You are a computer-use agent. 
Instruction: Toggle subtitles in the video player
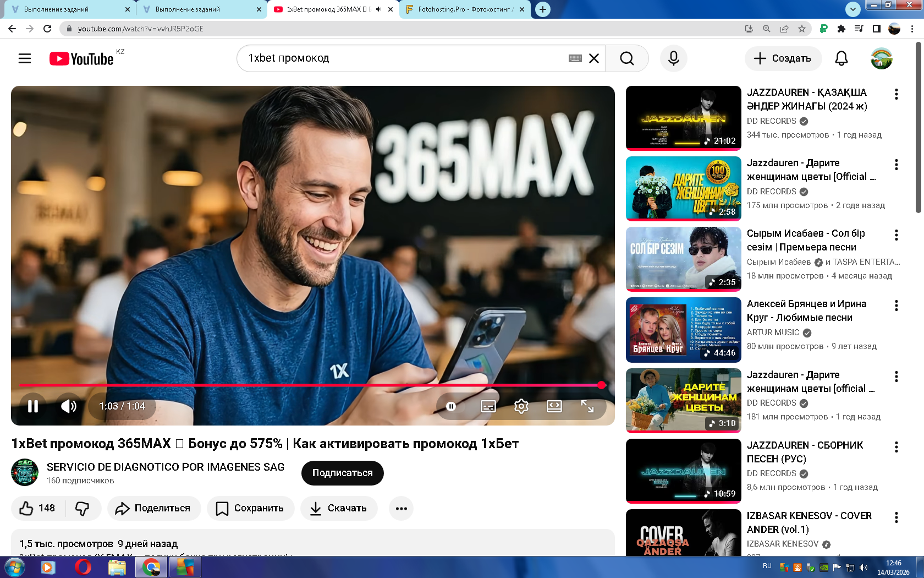488,406
